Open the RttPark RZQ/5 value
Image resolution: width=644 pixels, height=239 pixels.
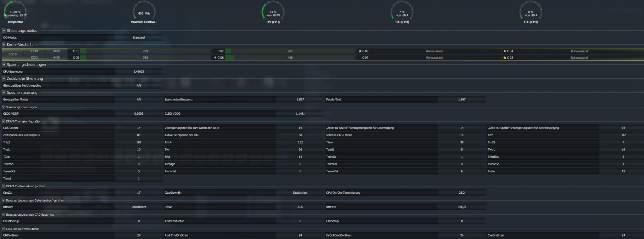click(x=462, y=207)
